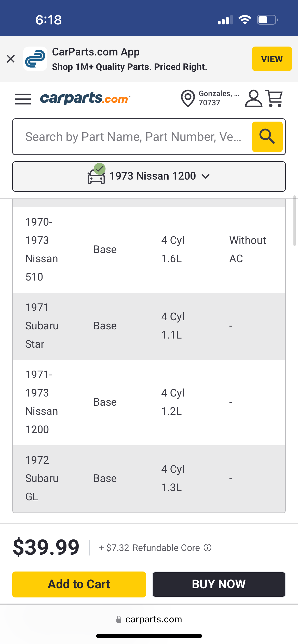Focus the part search field
This screenshot has height=644, width=298.
click(133, 137)
